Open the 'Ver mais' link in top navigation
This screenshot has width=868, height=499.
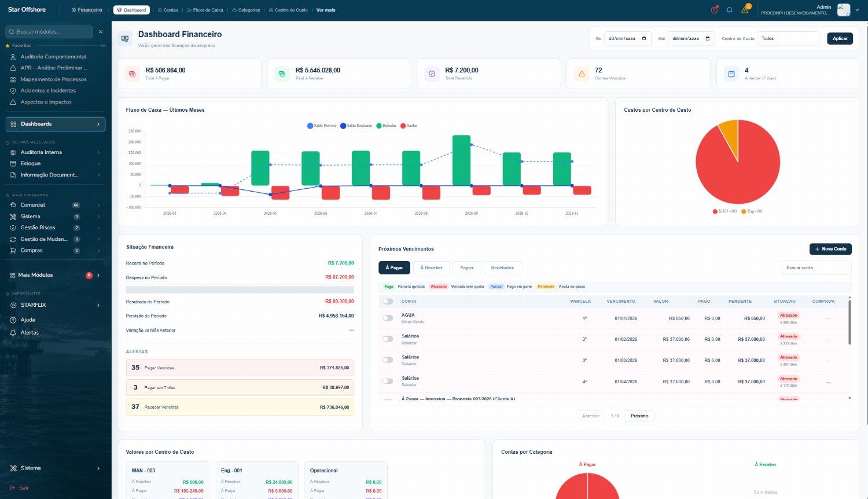(326, 10)
